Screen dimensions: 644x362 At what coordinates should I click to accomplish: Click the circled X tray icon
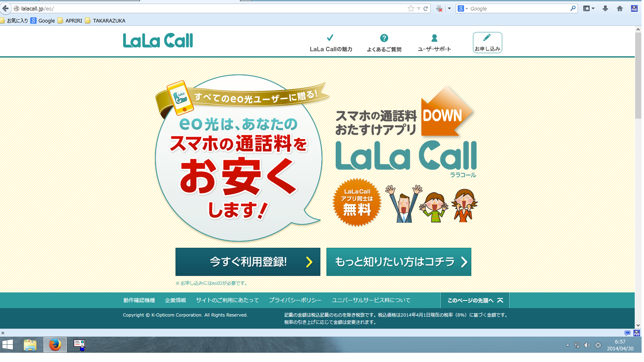coord(598,345)
